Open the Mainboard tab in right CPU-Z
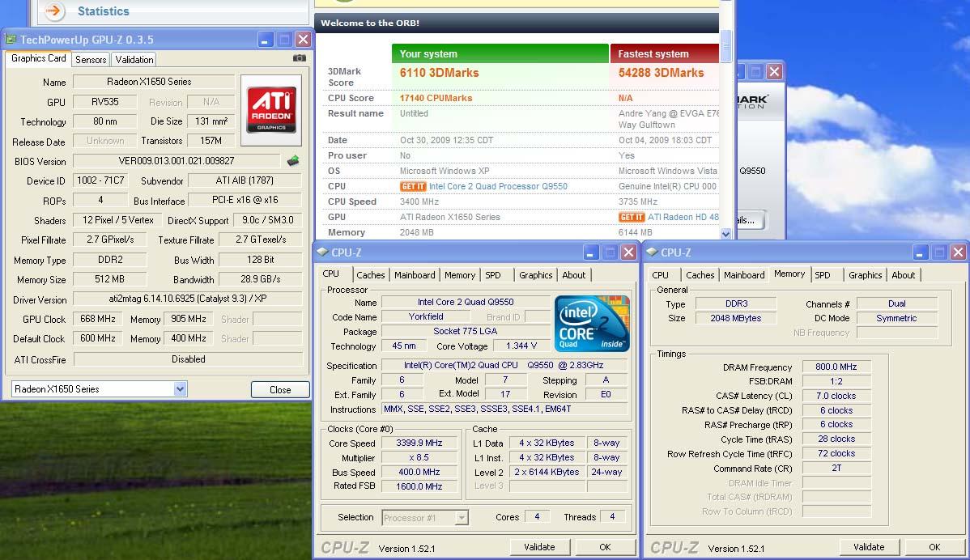 click(x=744, y=275)
